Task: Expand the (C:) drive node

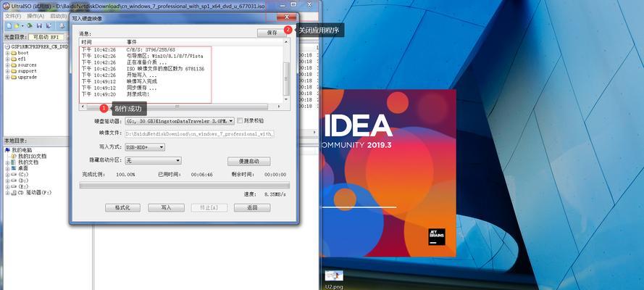Action: click(7, 175)
